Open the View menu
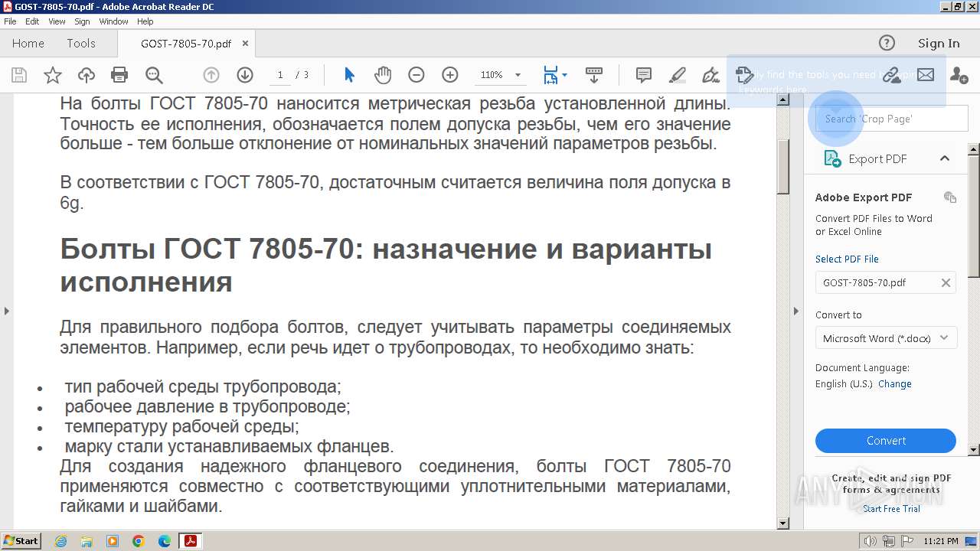Image resolution: width=980 pixels, height=551 pixels. [x=57, y=21]
